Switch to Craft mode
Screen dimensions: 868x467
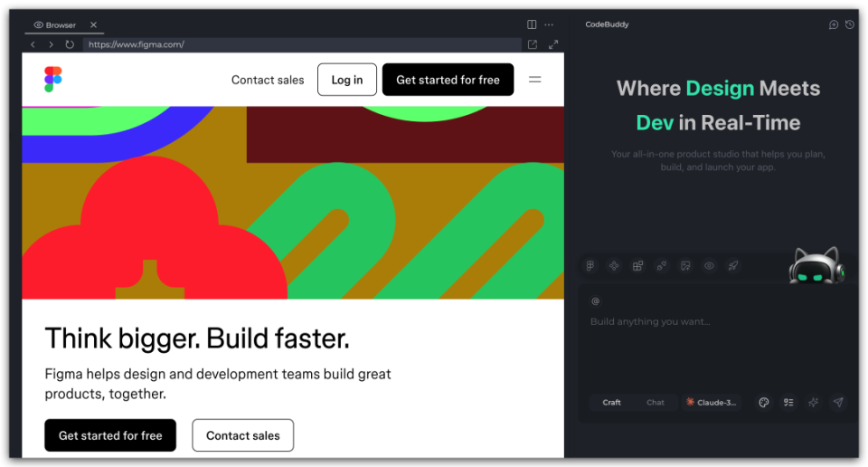(x=612, y=403)
